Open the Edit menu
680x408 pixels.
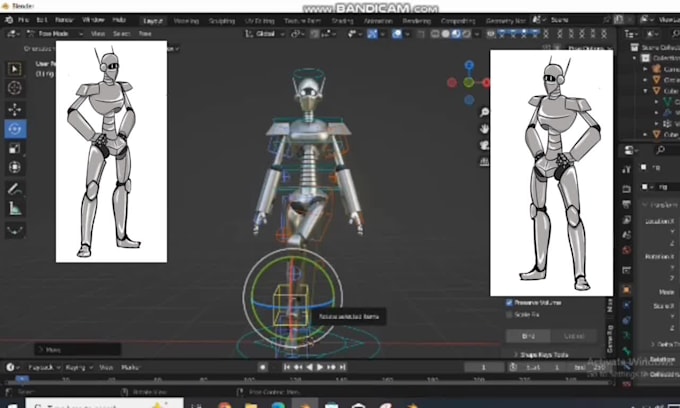click(42, 20)
